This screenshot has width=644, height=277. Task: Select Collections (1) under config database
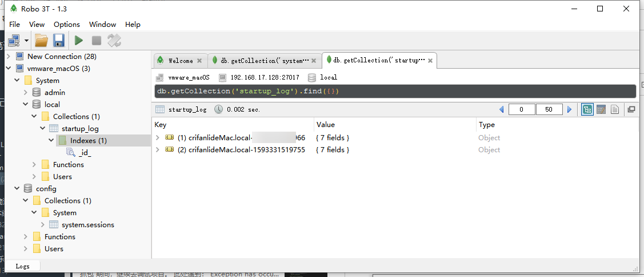[x=68, y=200]
